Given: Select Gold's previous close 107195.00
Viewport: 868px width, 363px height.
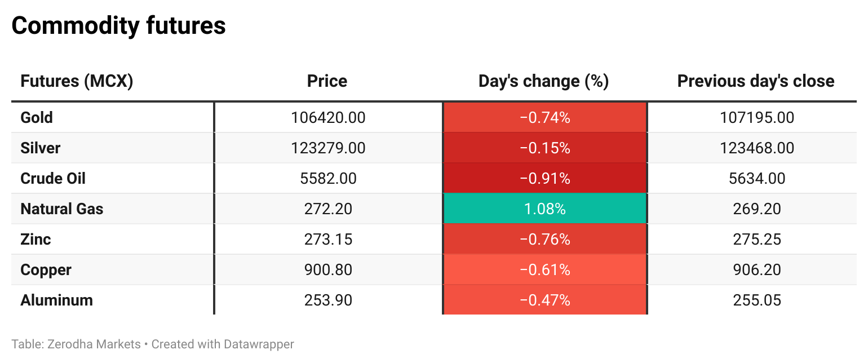Looking at the screenshot, I should (x=757, y=118).
